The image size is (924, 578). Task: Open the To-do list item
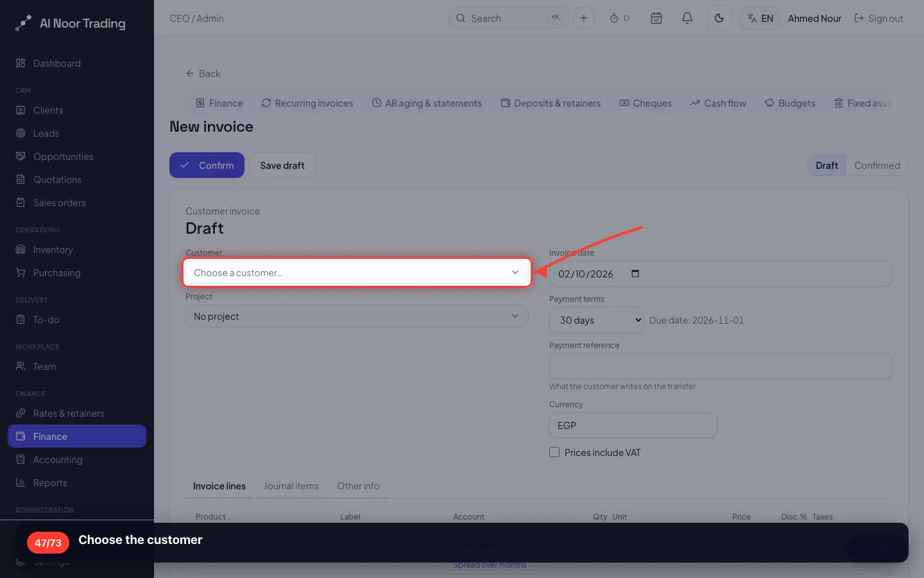click(77, 319)
